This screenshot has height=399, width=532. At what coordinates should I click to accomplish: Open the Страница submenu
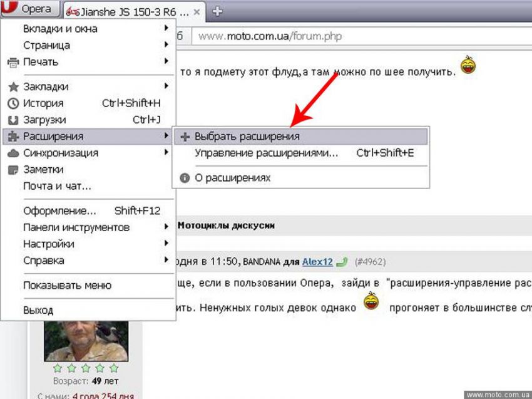point(89,45)
